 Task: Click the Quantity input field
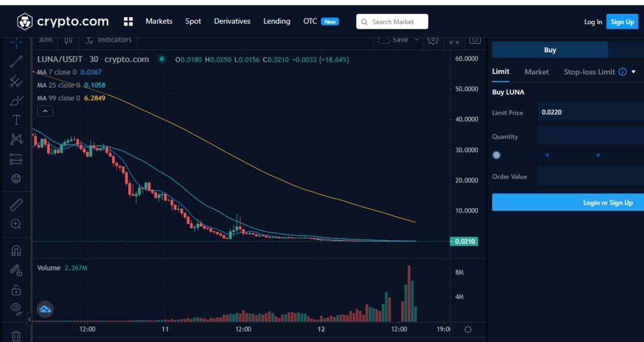(591, 136)
